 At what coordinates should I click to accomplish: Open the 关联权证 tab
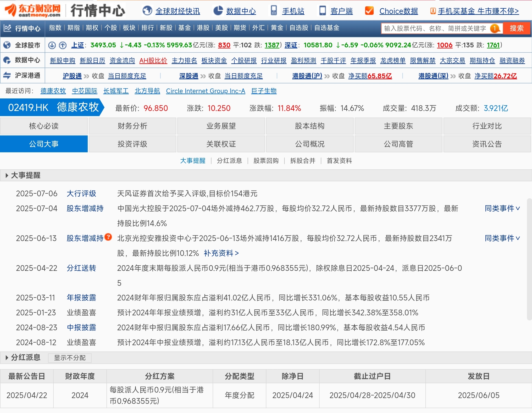pyautogui.click(x=221, y=144)
